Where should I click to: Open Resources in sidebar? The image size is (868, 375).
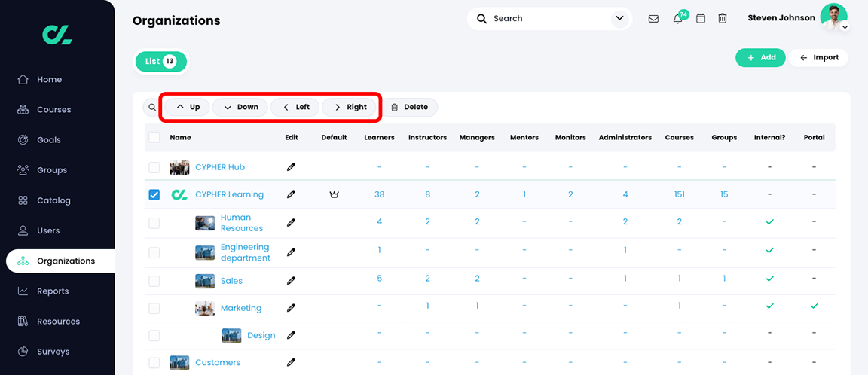click(58, 322)
